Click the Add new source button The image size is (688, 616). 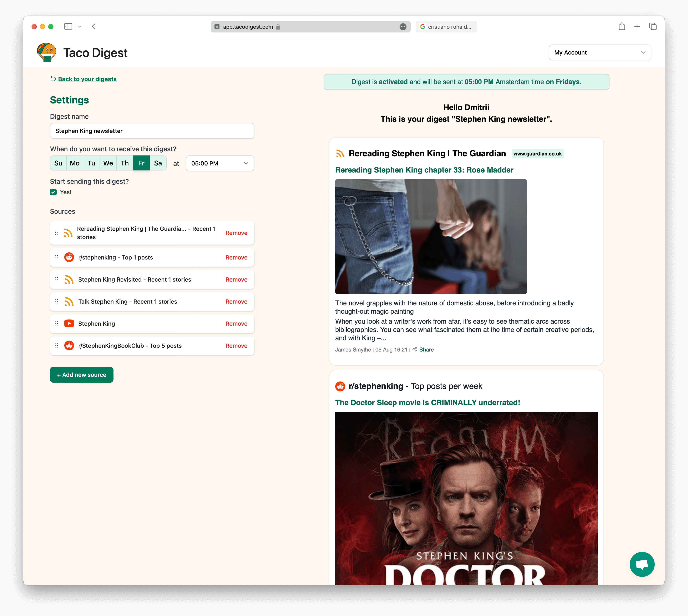[x=82, y=375]
